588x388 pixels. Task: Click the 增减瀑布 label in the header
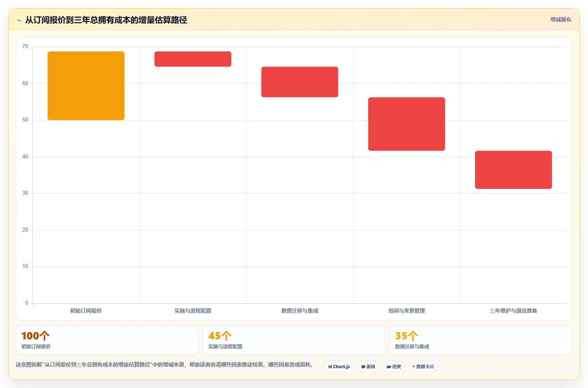pyautogui.click(x=560, y=19)
